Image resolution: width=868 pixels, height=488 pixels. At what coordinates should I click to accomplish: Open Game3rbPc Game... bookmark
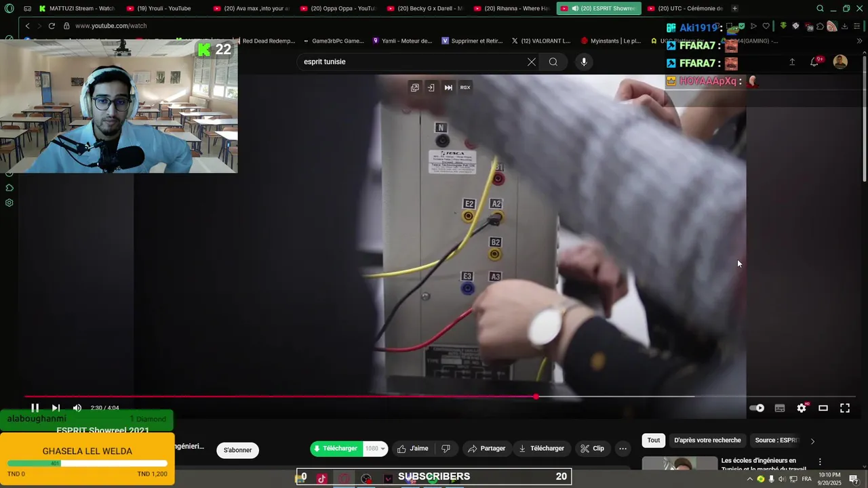click(x=333, y=41)
